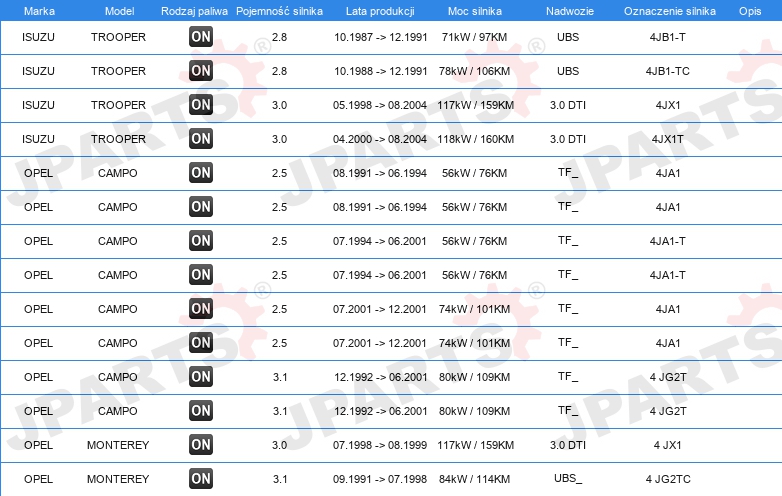Click production years 10.1987 -> 12.1991
The height and width of the screenshot is (496, 782).
(x=381, y=37)
